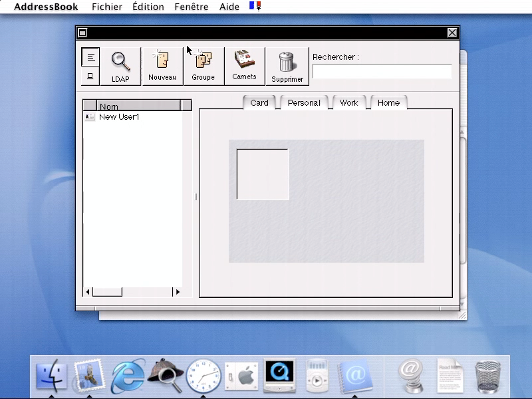Click the contact photo placeholder box

(263, 174)
